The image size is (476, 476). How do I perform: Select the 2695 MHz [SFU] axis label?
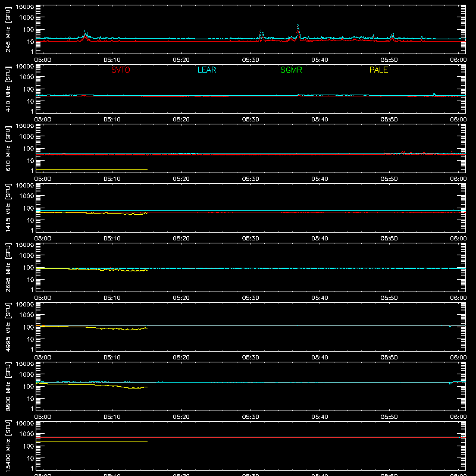coord(8,267)
